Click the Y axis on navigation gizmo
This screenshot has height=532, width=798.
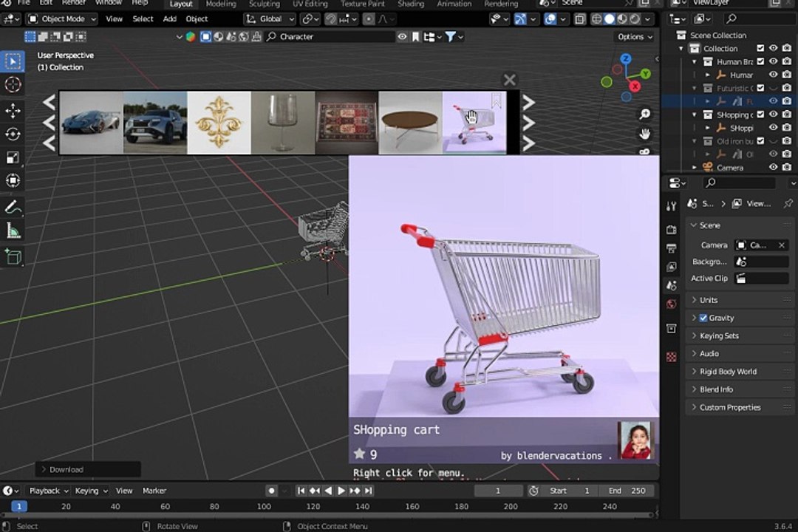645,75
